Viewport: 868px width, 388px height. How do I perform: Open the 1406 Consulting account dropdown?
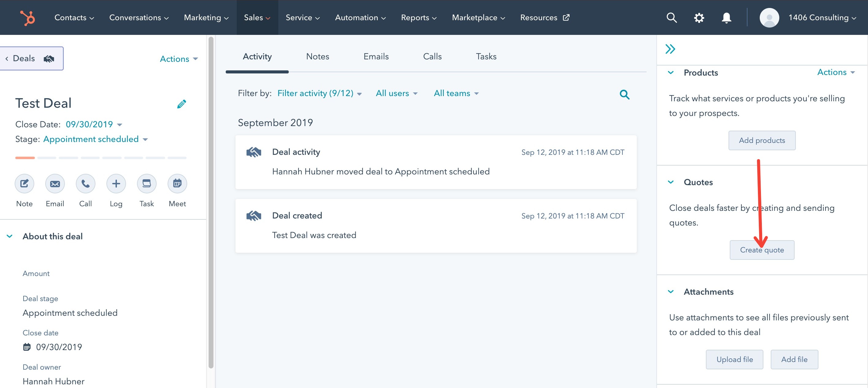822,17
